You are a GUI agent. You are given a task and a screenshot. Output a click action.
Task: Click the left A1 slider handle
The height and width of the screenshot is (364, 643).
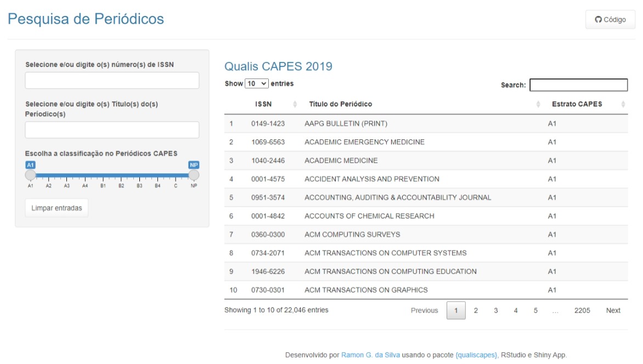(31, 175)
